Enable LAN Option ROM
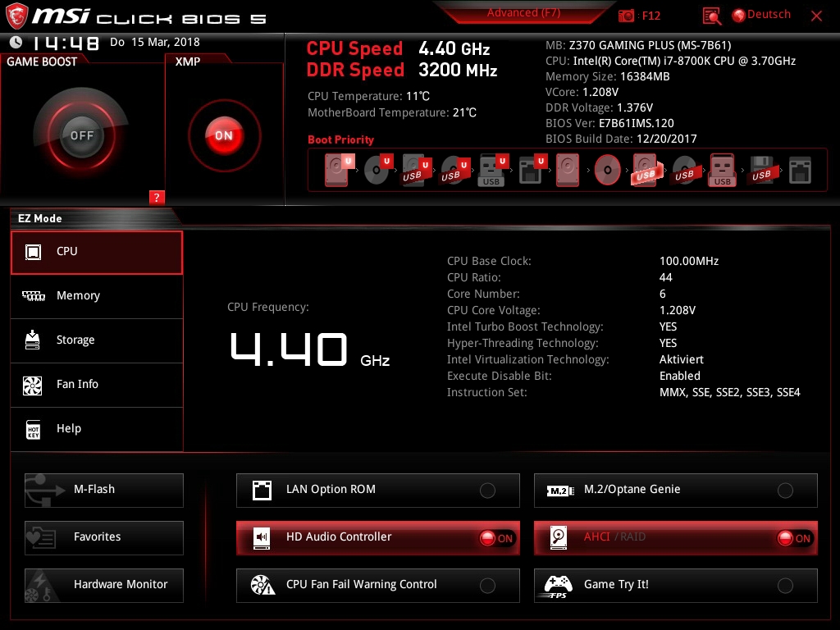Viewport: 840px width, 630px height. pyautogui.click(x=377, y=491)
